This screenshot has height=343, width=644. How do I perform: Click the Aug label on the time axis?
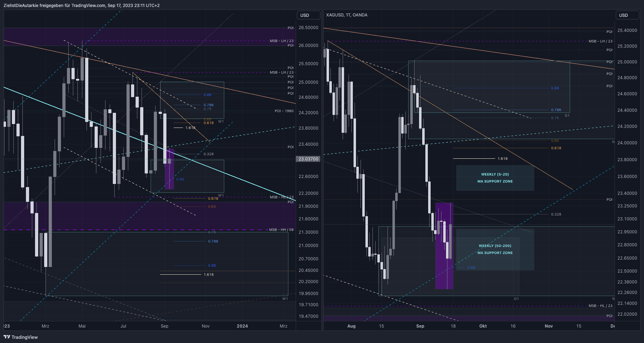coord(351,326)
